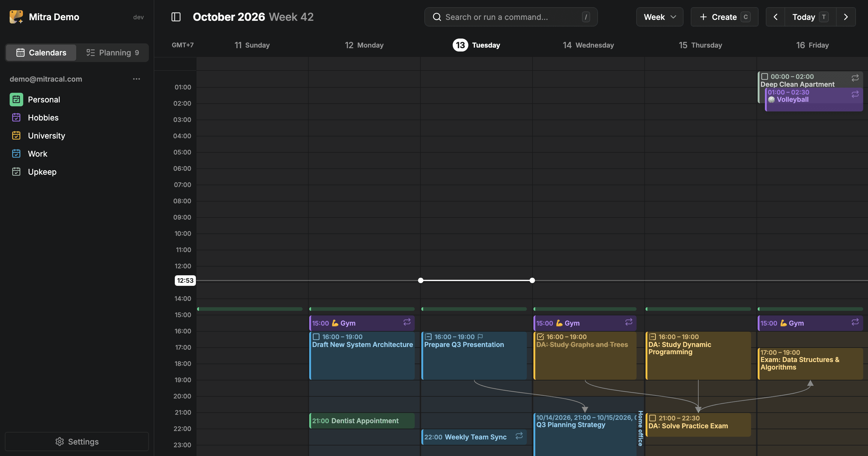Click recurrence icon on Weekly Team Sync
Screen dimensions: 868x456
point(519,436)
